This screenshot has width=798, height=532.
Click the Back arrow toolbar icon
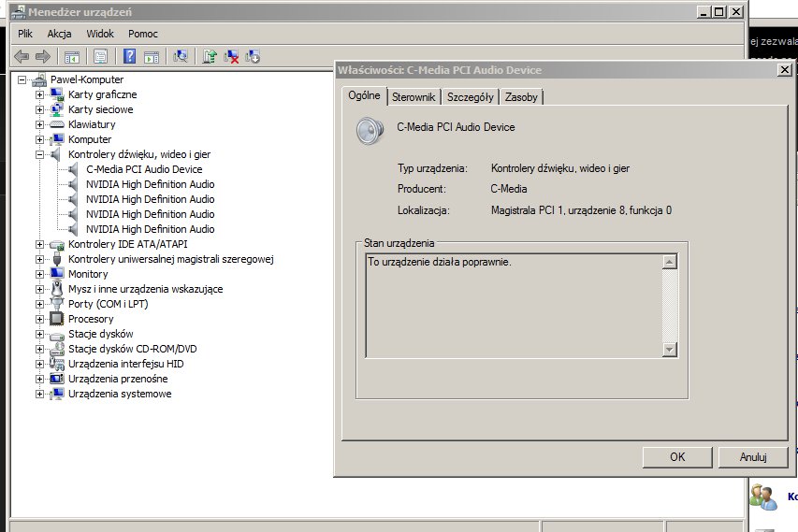[x=22, y=56]
